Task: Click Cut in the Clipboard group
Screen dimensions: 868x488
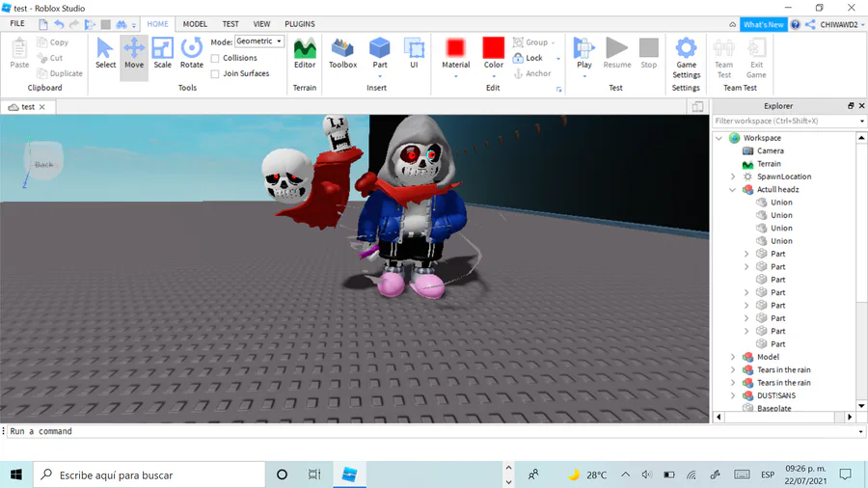Action: [x=50, y=58]
